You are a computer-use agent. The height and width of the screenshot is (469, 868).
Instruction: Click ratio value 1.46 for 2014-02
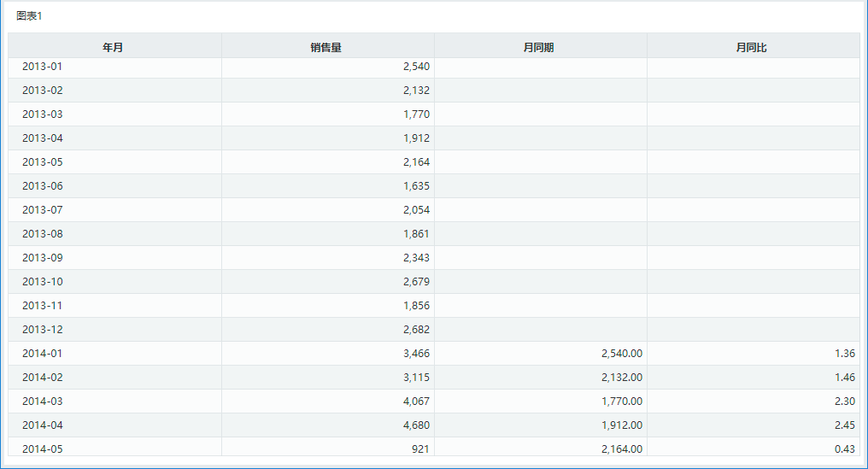tap(845, 377)
